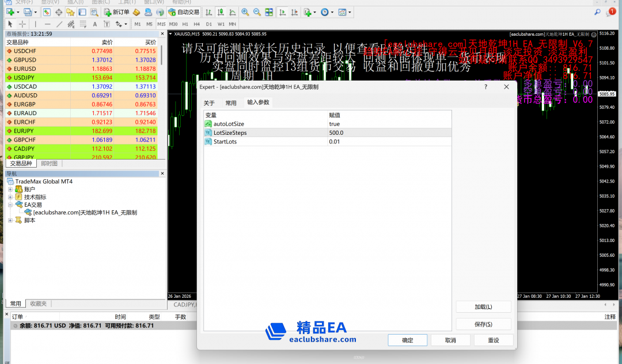
Task: Click the tile windows grid icon
Action: [x=269, y=12]
